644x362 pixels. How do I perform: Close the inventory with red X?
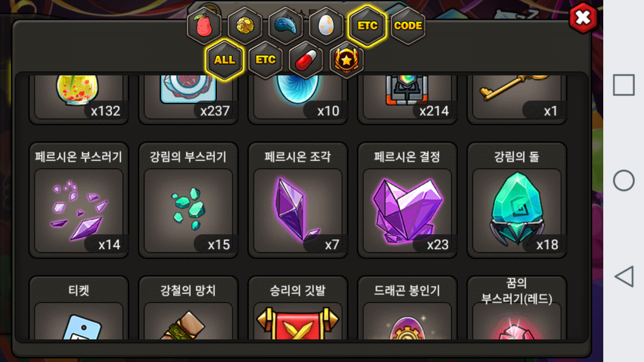[583, 19]
